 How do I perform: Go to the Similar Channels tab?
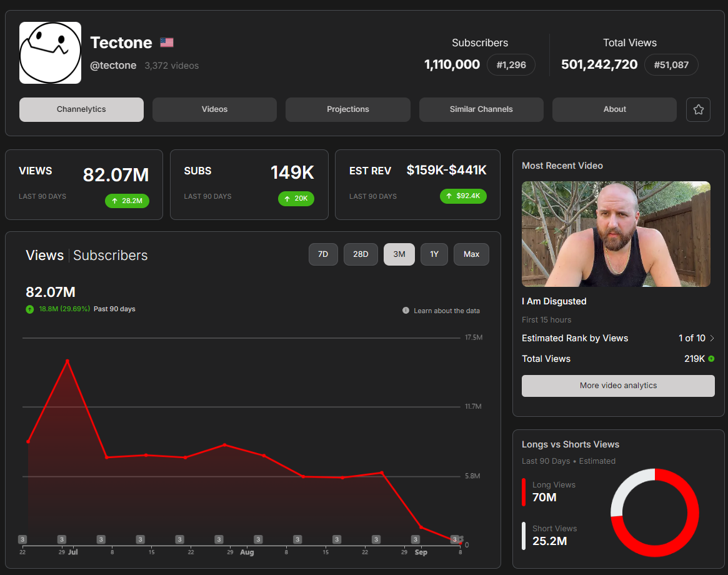click(481, 109)
